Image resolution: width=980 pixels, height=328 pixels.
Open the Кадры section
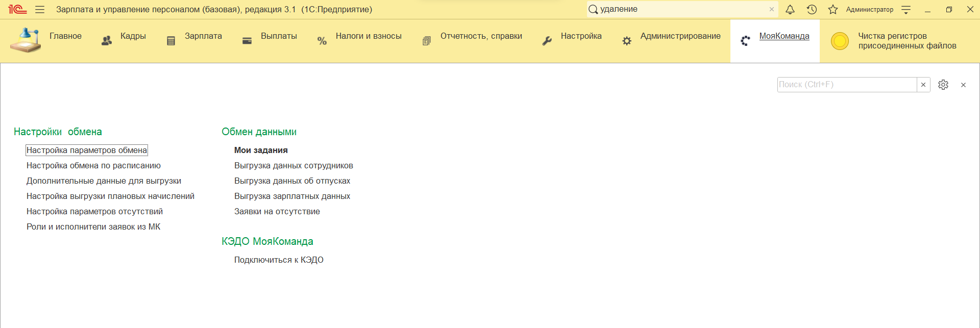133,36
